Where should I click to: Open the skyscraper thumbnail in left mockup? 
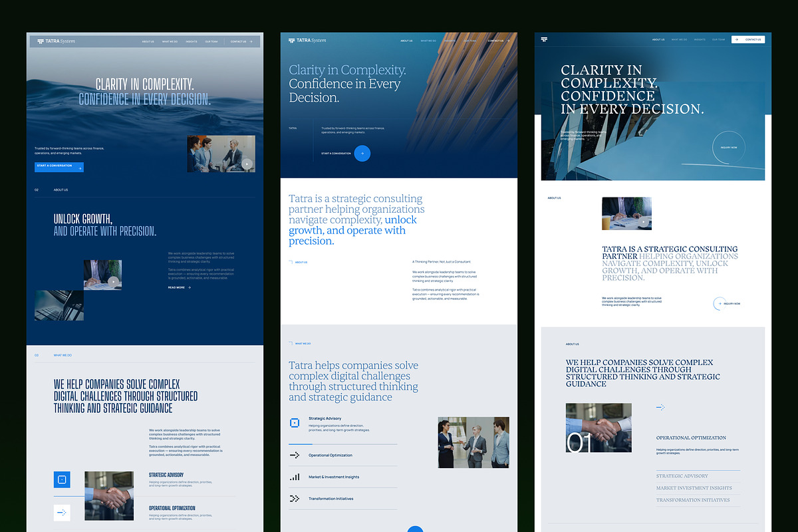click(59, 305)
